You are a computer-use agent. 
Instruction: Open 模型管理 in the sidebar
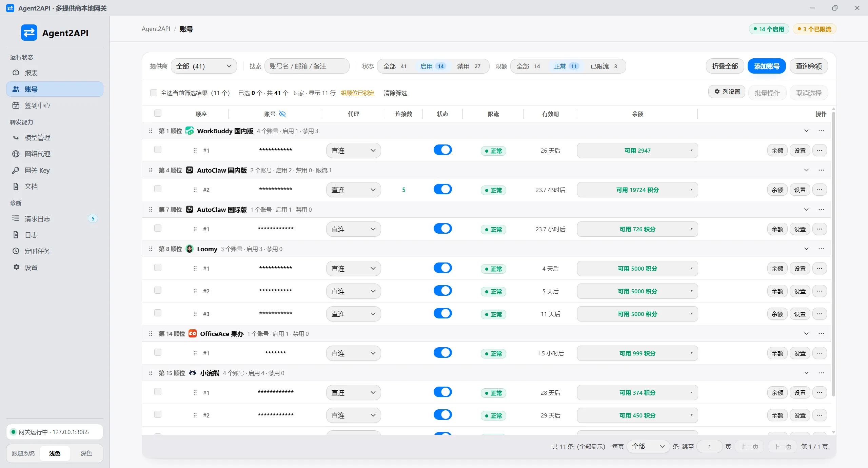coord(55,138)
